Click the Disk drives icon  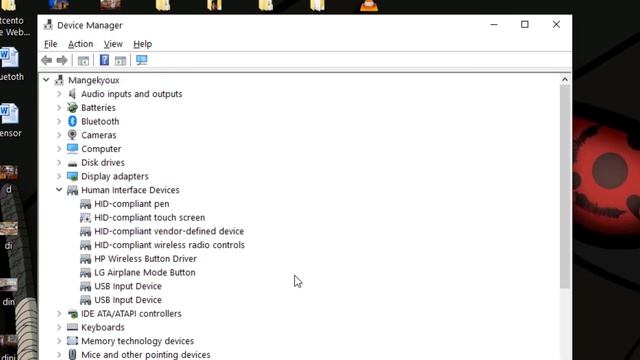(72, 163)
